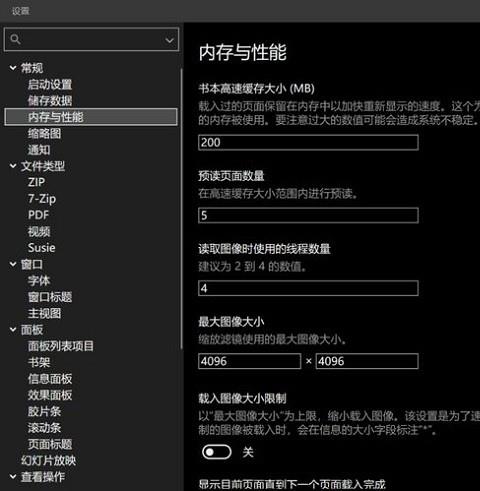This screenshot has height=491, width=480.
Task: Collapse the 窗口 section chevron
Action: point(13,264)
